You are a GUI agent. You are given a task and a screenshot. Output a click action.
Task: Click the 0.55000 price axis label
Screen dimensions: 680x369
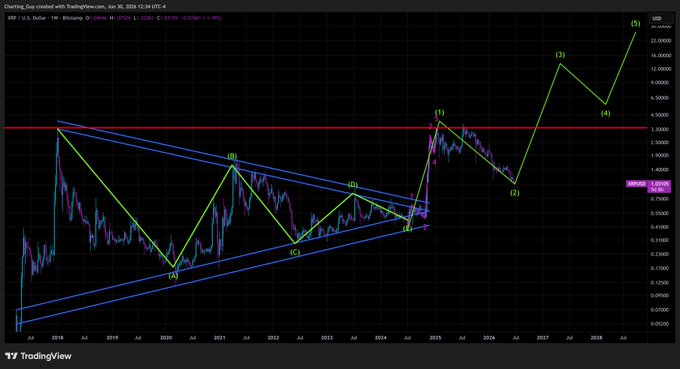(x=660, y=213)
